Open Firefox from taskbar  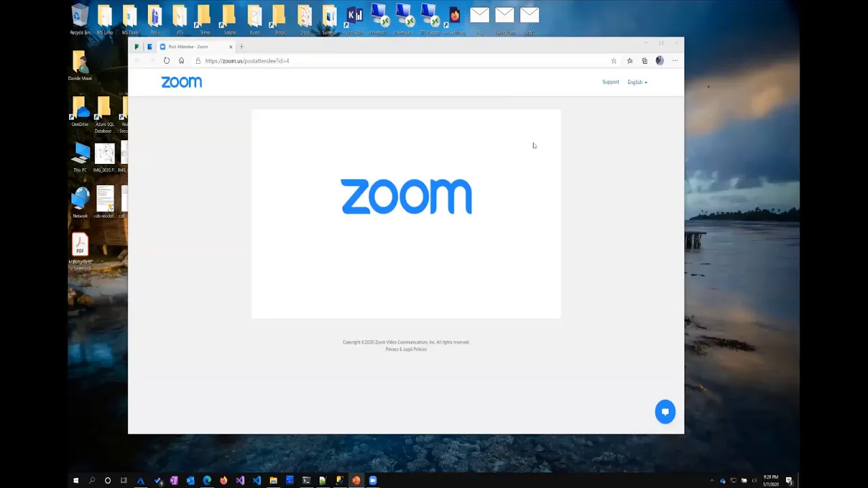tap(224, 481)
